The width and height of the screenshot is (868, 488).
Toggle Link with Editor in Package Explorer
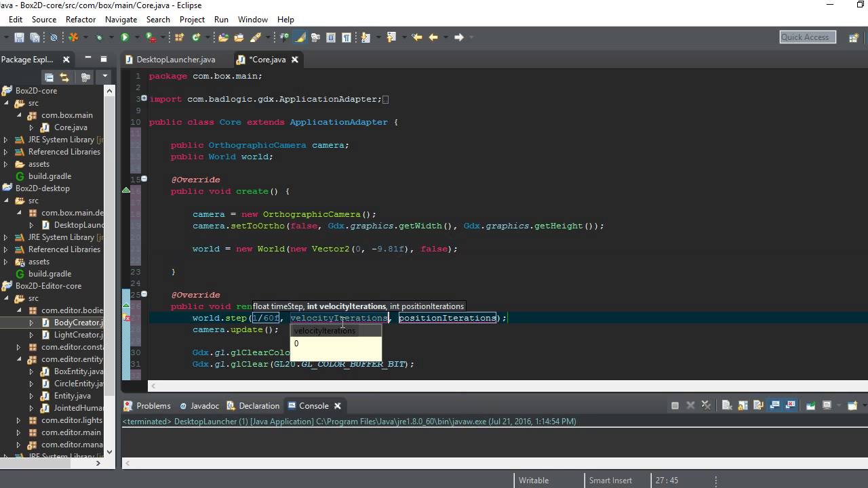tap(64, 77)
